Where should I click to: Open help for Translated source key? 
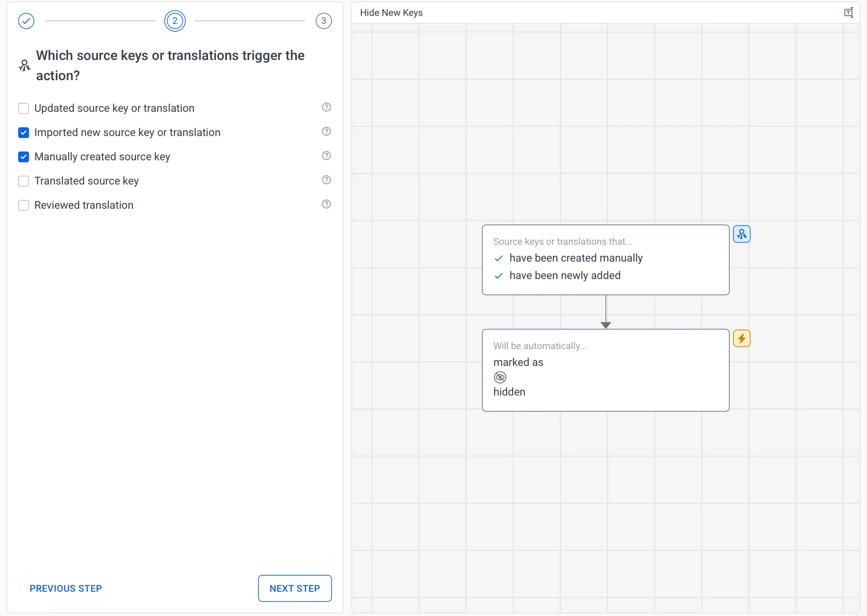coord(326,180)
